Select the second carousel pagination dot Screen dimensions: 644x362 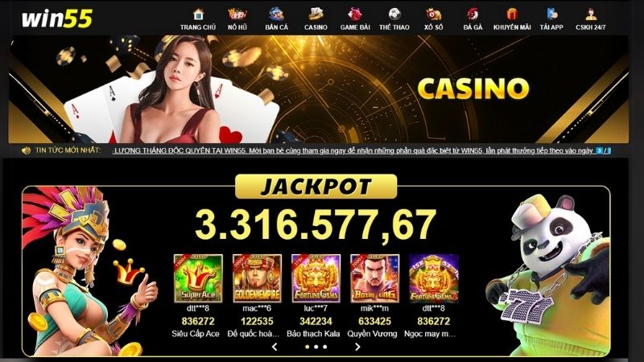click(x=316, y=347)
